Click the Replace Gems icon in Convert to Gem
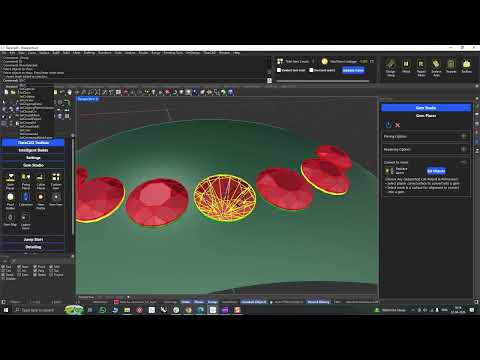This screenshot has height=360, width=480. [389, 171]
